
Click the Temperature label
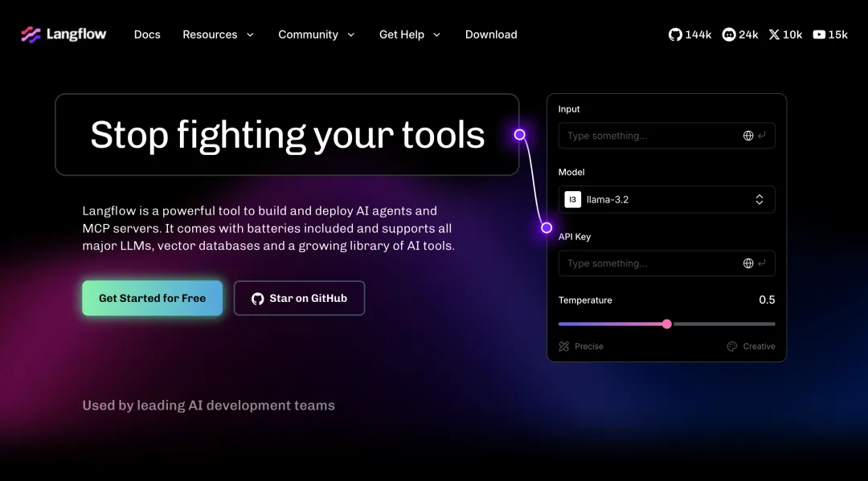[585, 300]
